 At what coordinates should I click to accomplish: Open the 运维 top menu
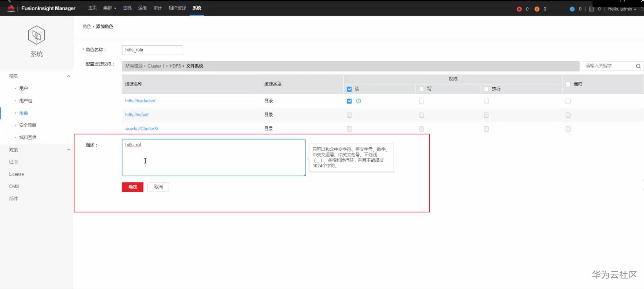coord(142,8)
